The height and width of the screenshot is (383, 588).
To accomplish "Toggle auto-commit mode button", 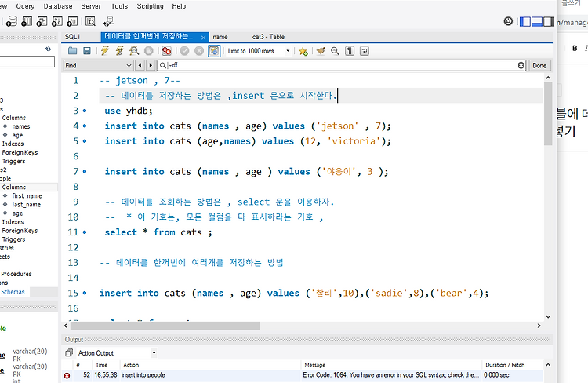I will pos(214,51).
